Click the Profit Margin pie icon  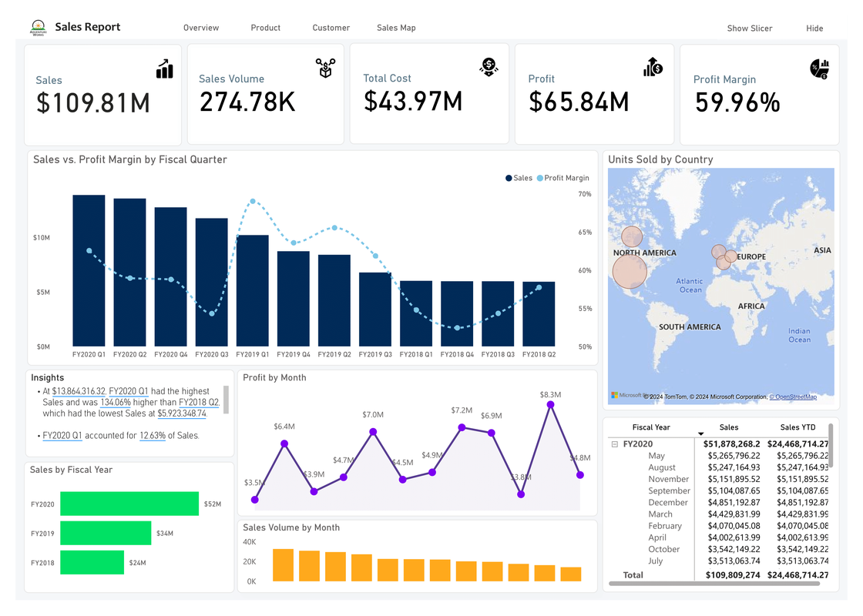(x=820, y=69)
